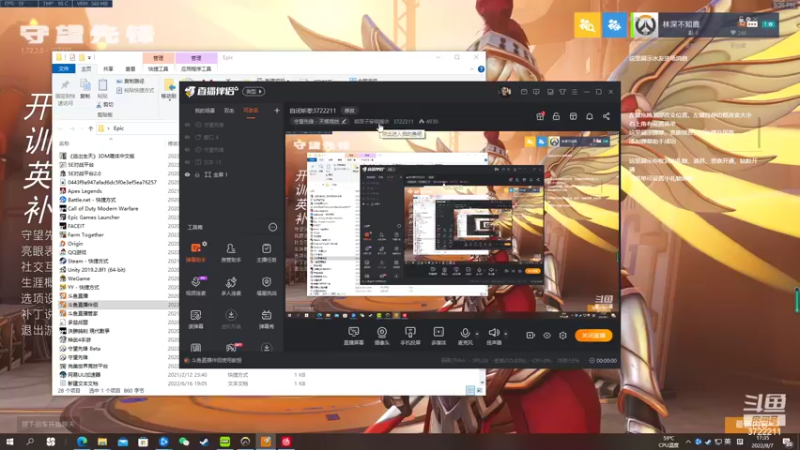Select Apex Legends in Explorer list
The height and width of the screenshot is (450, 800).
pos(85,191)
